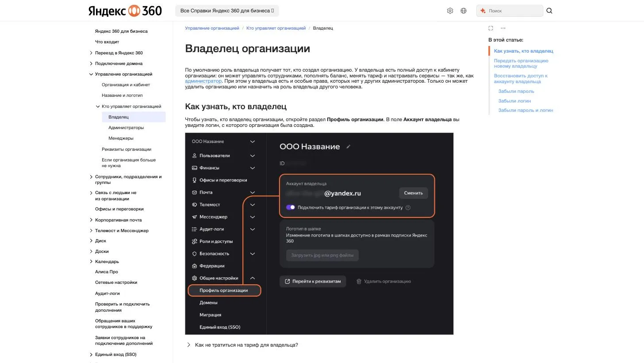This screenshot has height=363, width=644.
Task: Open Реквизиты организации page
Action: tap(126, 149)
